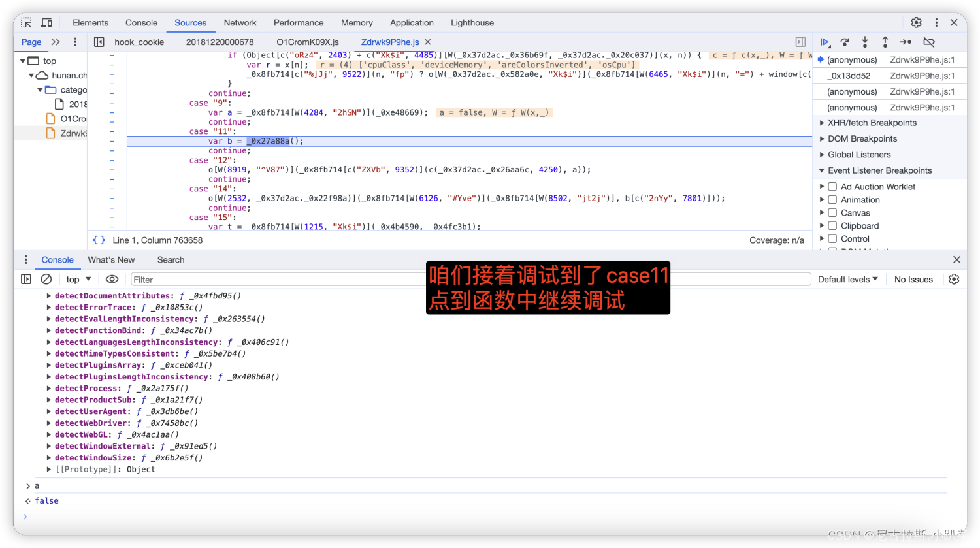Step over the next function call
Image resolution: width=980 pixels, height=548 pixels.
point(844,41)
